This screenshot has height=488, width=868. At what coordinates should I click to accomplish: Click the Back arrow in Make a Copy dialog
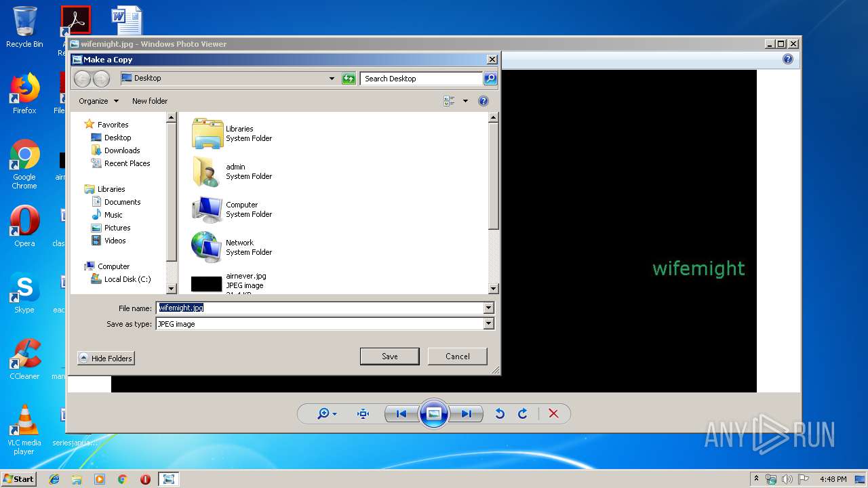tap(82, 79)
